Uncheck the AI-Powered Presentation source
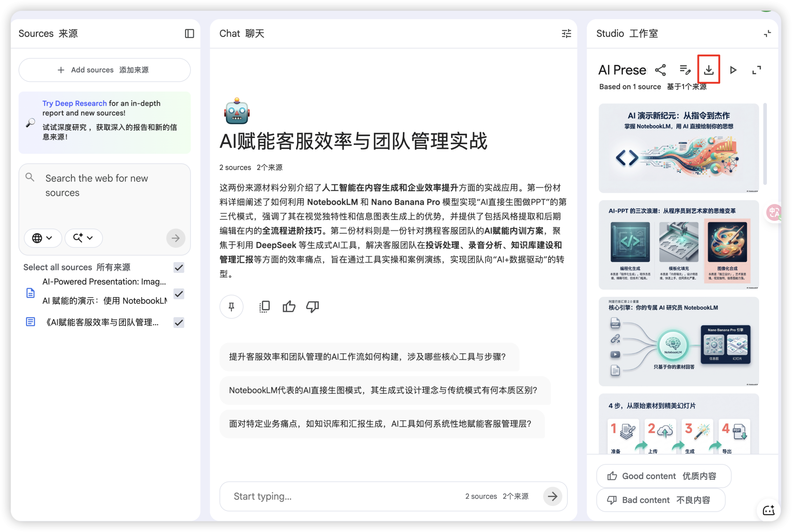 (x=179, y=294)
